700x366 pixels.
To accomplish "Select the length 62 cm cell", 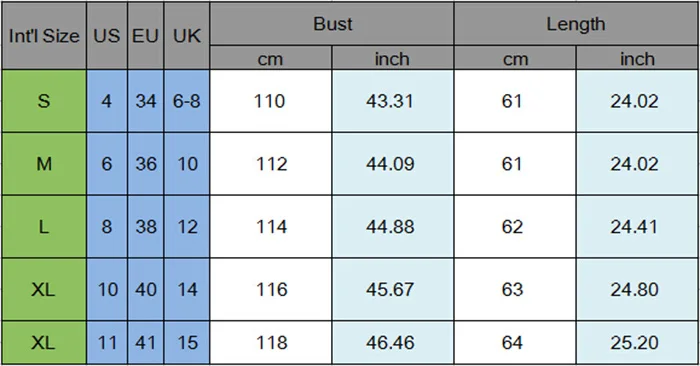I will tap(515, 227).
